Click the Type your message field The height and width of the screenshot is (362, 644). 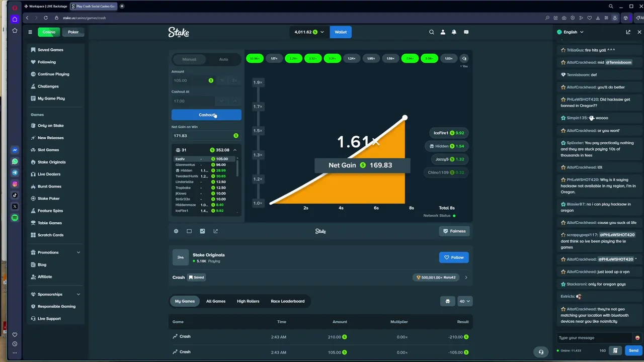pyautogui.click(x=595, y=338)
